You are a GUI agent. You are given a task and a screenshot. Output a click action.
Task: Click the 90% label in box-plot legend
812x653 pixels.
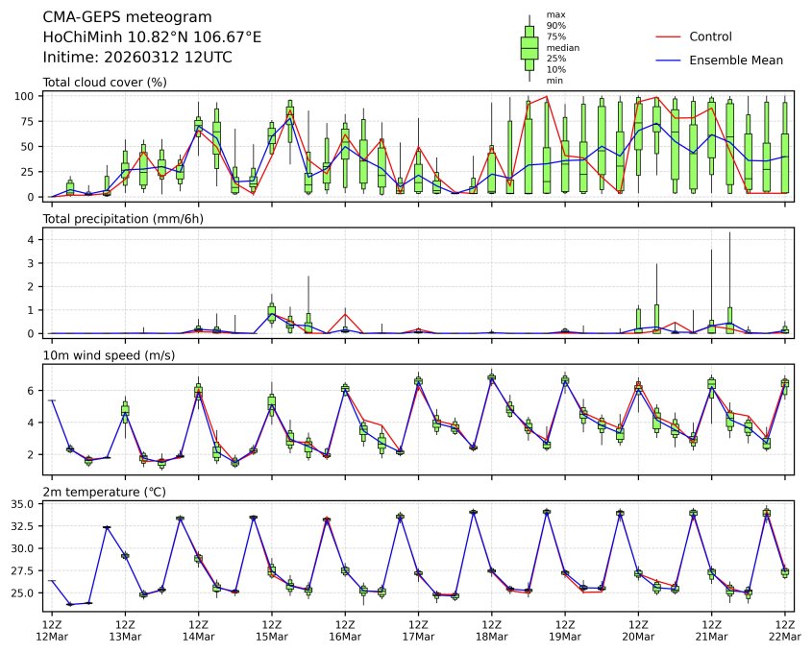[x=555, y=26]
